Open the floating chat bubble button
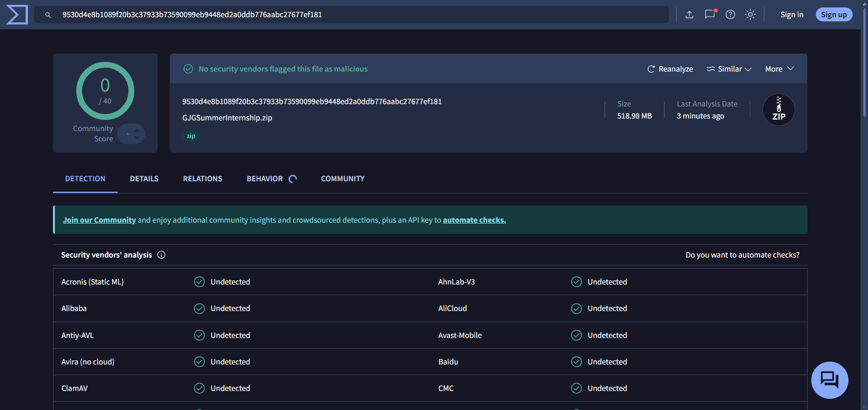 pos(829,380)
